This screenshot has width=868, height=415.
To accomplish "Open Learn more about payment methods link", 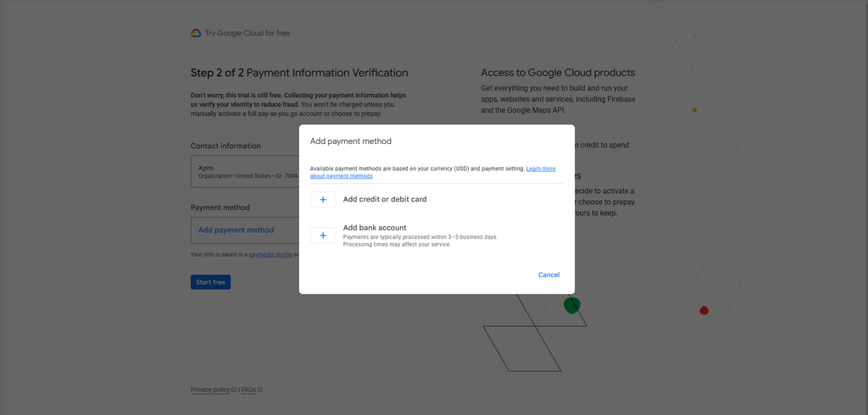I will point(432,172).
